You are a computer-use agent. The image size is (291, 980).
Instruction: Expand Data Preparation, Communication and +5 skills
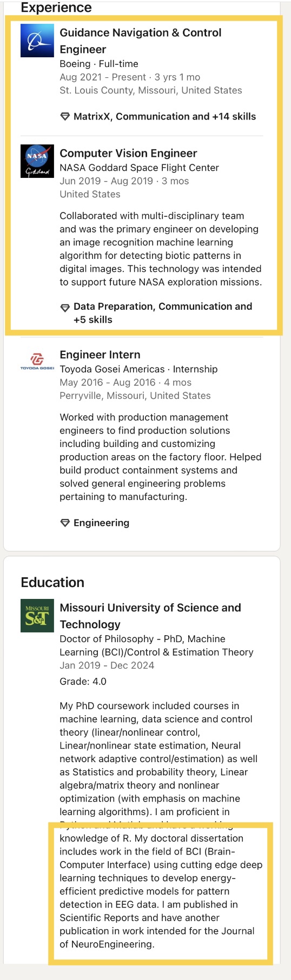click(x=163, y=313)
